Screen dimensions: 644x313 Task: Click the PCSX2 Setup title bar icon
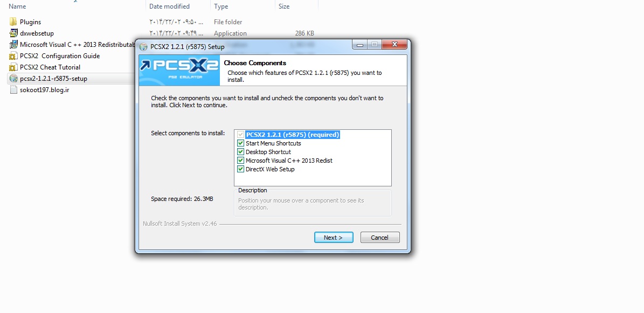[x=143, y=46]
